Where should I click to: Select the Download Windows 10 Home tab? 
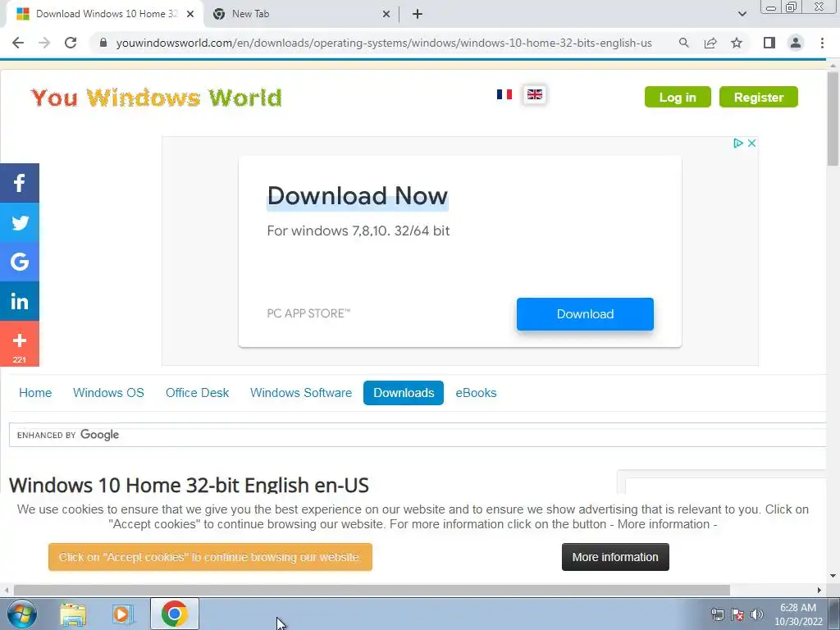click(x=106, y=14)
